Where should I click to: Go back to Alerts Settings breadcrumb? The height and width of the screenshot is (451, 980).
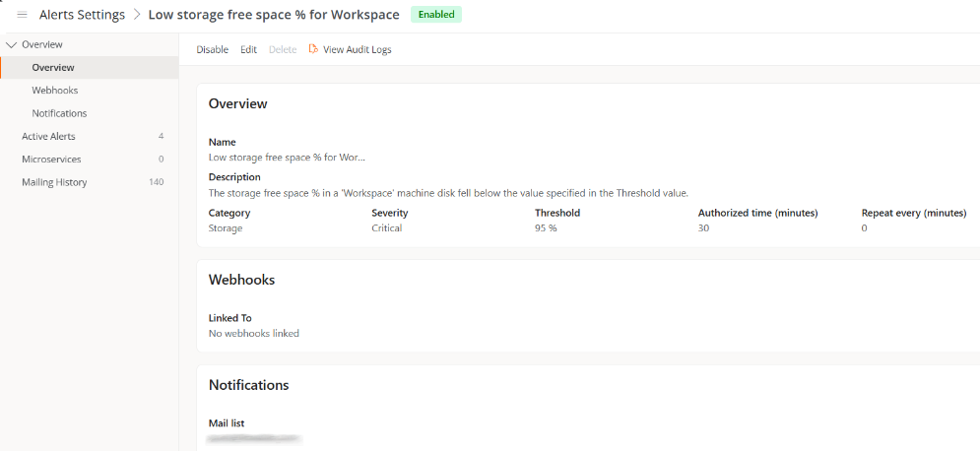[x=82, y=15]
